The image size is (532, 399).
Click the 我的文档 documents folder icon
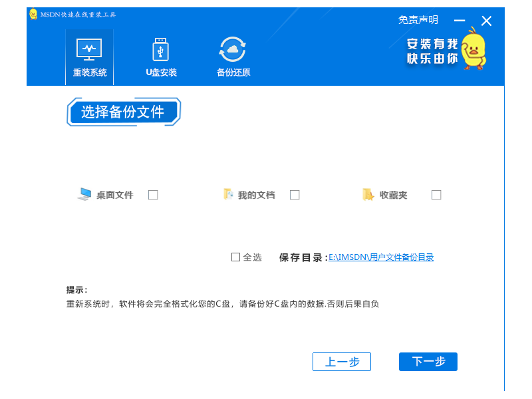point(227,194)
